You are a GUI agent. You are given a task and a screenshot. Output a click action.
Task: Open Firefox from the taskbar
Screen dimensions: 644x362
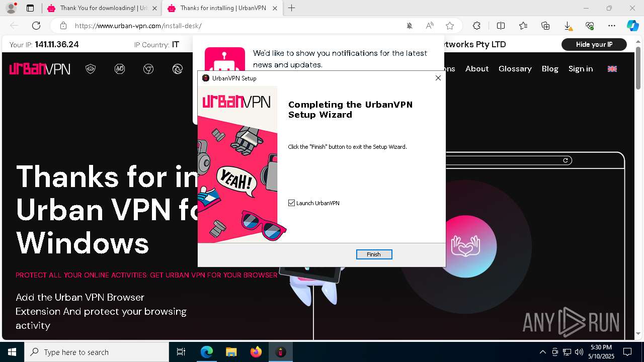pyautogui.click(x=256, y=352)
